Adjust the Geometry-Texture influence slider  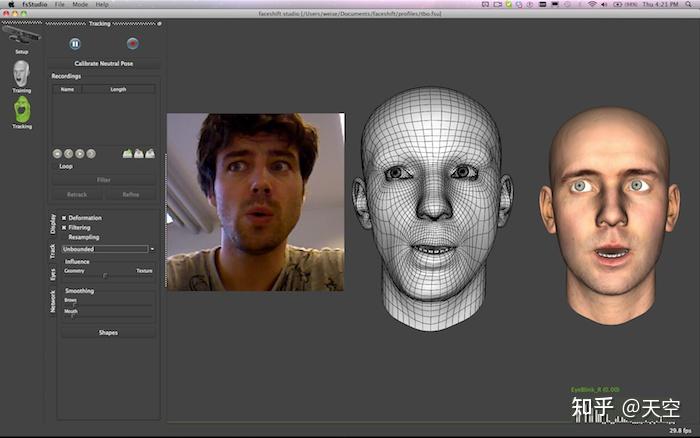(x=104, y=275)
